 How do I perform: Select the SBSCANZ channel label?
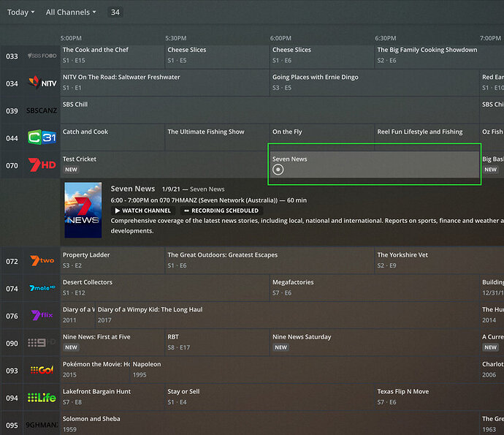[x=42, y=110]
